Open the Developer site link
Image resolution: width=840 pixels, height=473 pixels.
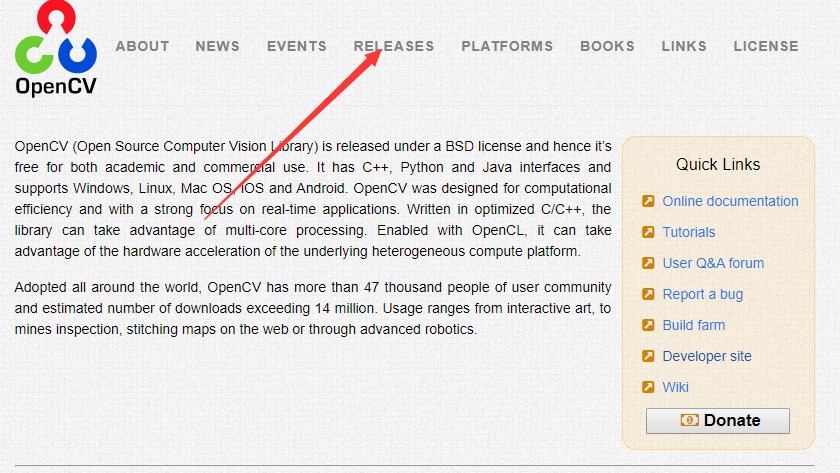point(707,356)
